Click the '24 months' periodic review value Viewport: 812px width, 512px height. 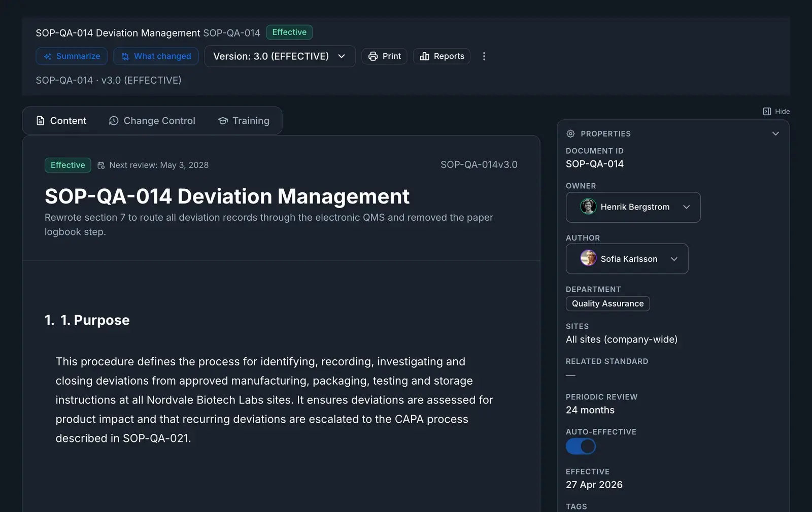coord(590,410)
